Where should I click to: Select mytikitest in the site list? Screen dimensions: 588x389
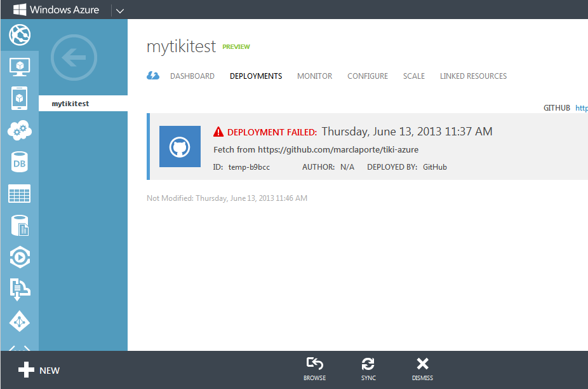(x=83, y=103)
